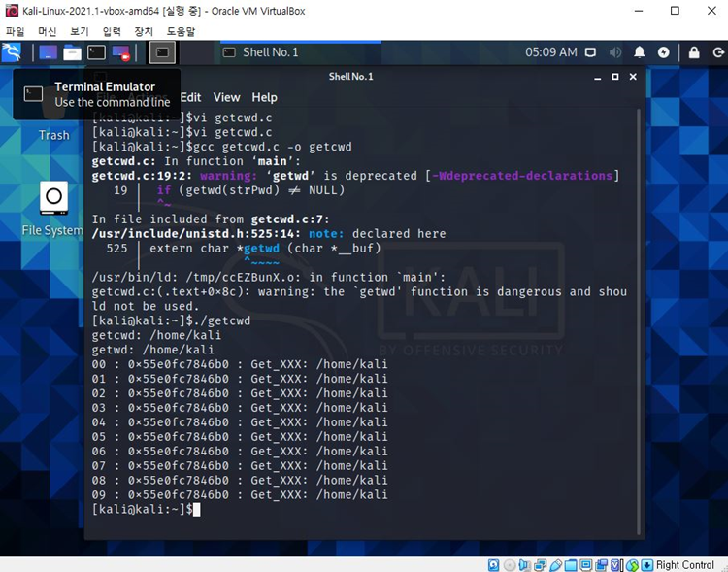Click the host key arrow icon
Screen dimensions: 728x572
click(x=647, y=565)
